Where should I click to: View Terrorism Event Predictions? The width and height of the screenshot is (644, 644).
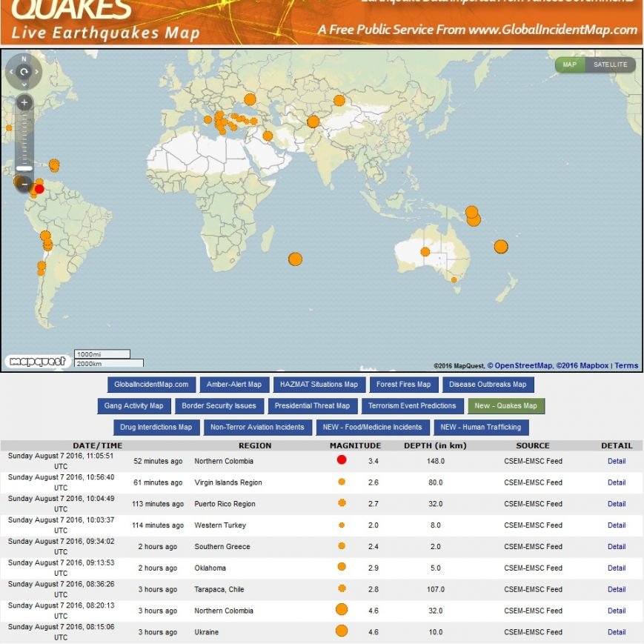412,406
